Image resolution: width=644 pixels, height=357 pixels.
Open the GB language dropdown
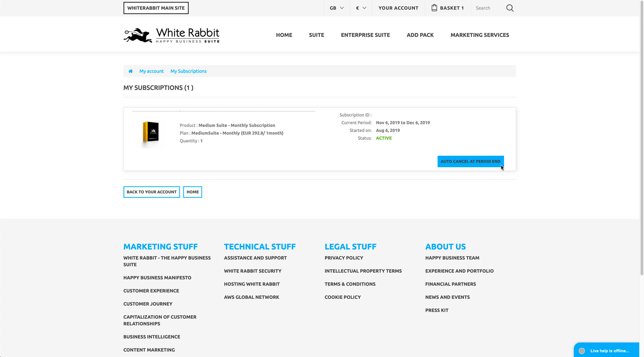pyautogui.click(x=336, y=8)
